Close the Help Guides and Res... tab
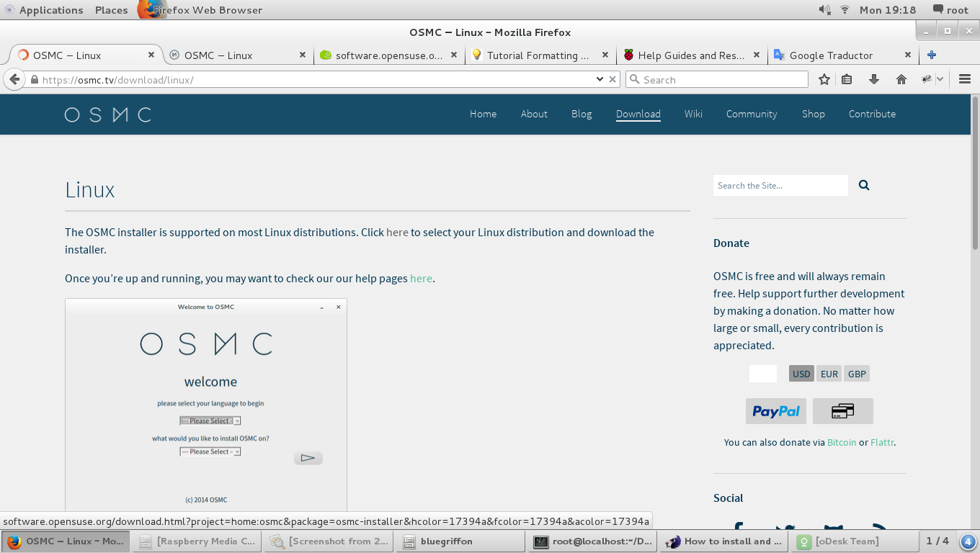This screenshot has width=980, height=553. [757, 55]
